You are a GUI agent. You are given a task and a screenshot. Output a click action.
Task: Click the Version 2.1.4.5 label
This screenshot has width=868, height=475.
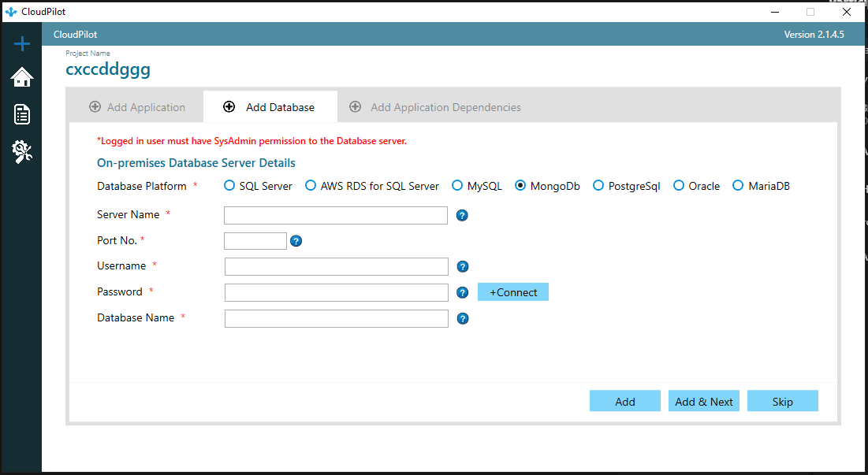point(814,35)
